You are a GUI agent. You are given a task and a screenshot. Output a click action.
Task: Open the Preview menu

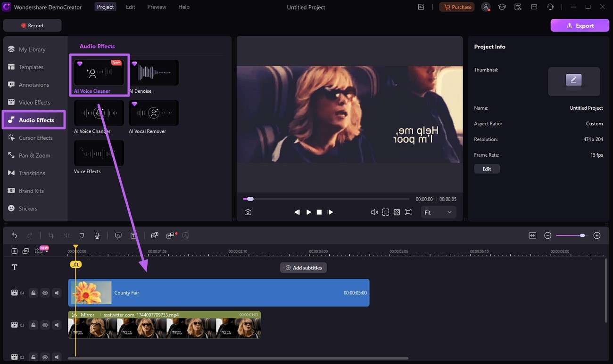point(157,7)
